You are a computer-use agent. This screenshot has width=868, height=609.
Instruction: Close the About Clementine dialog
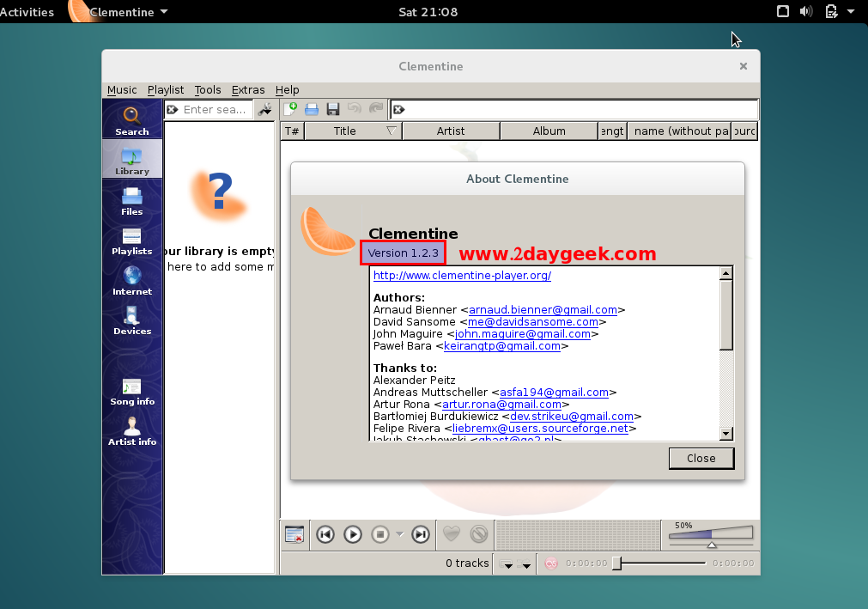(x=701, y=458)
